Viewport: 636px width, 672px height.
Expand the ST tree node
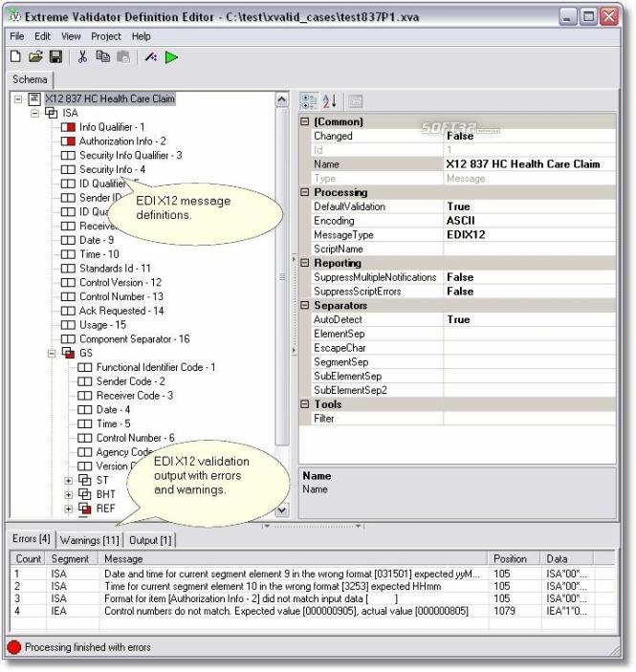coord(68,481)
